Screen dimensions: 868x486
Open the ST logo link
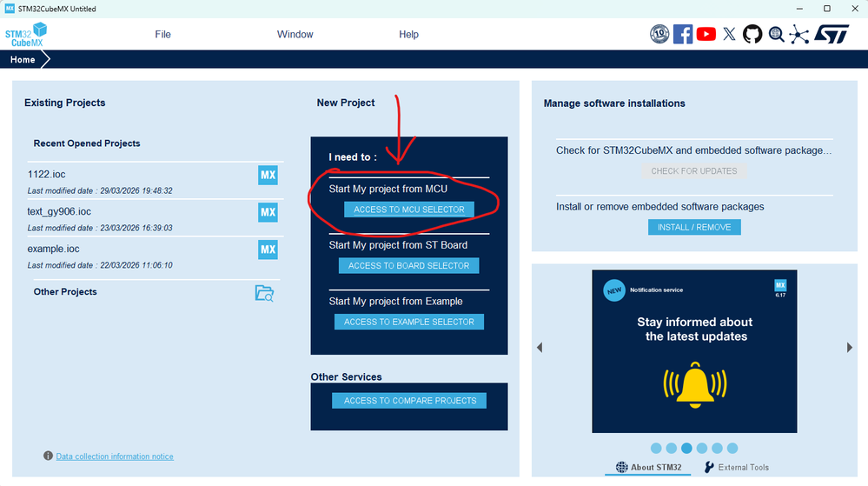(x=832, y=35)
